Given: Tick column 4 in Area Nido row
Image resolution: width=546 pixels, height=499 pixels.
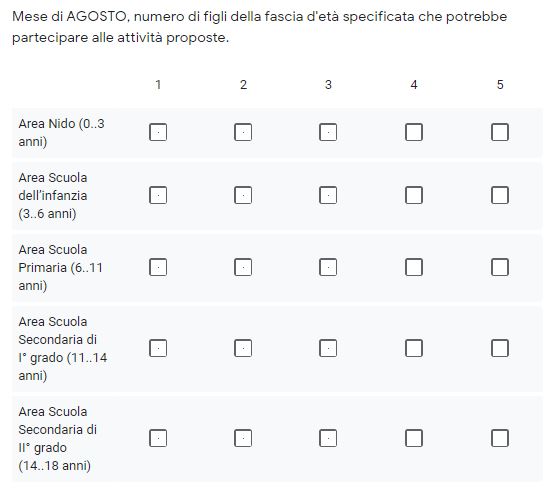Looking at the screenshot, I should [414, 132].
